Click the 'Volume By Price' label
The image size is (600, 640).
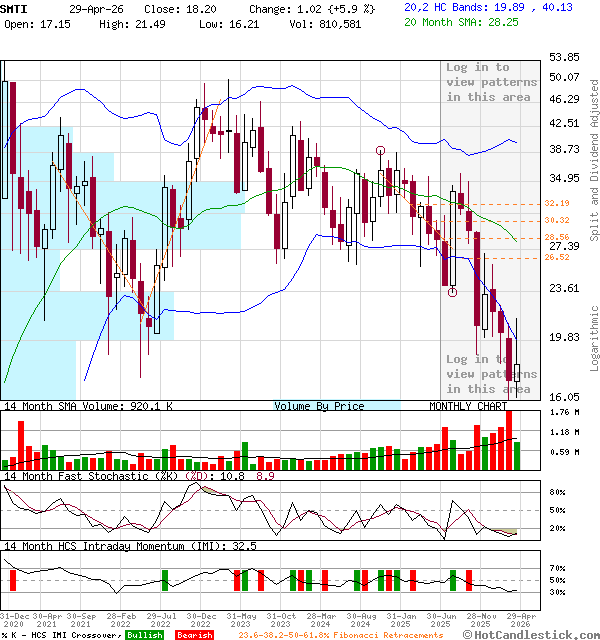point(321,406)
